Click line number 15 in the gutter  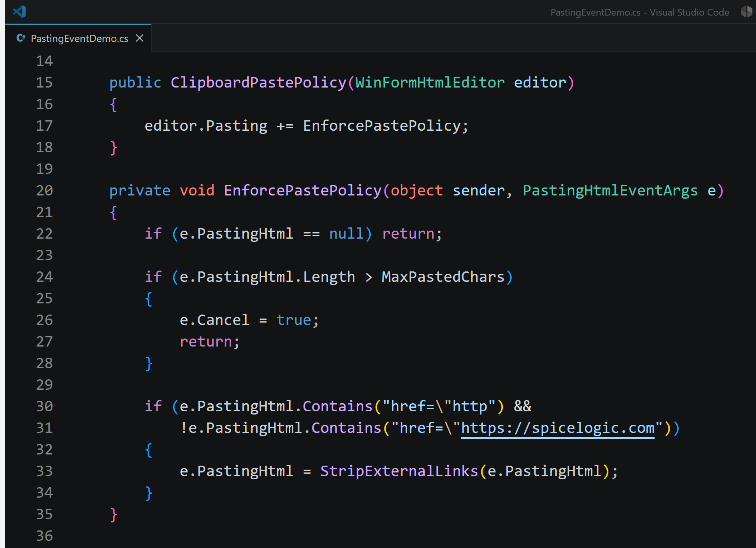coord(44,82)
